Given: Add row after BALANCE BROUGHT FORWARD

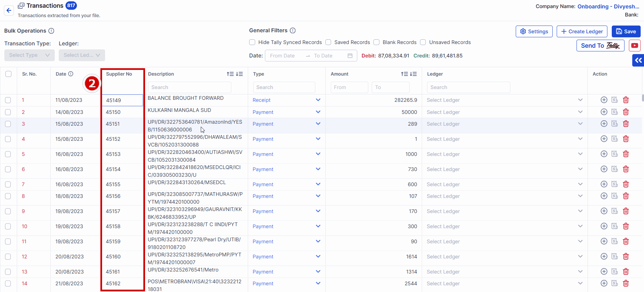Looking at the screenshot, I should (x=604, y=100).
